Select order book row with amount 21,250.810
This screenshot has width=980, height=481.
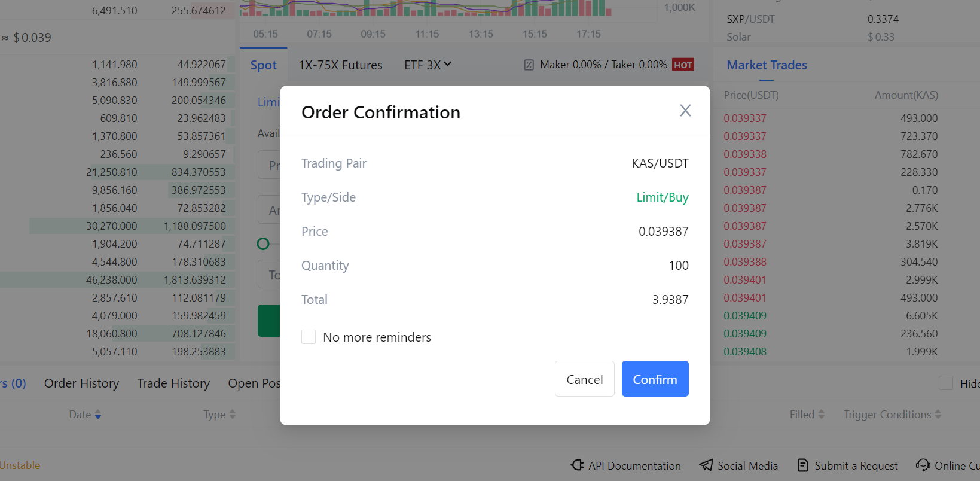(117, 172)
